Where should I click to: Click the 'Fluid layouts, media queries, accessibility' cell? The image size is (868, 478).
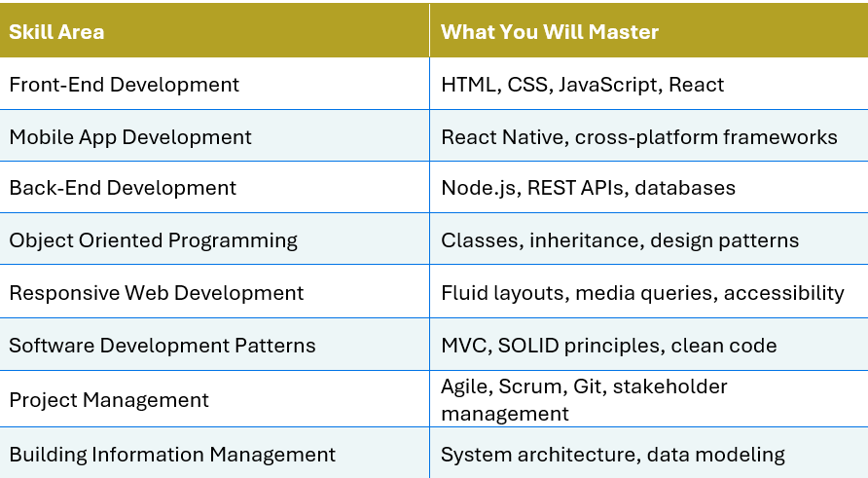pos(642,293)
